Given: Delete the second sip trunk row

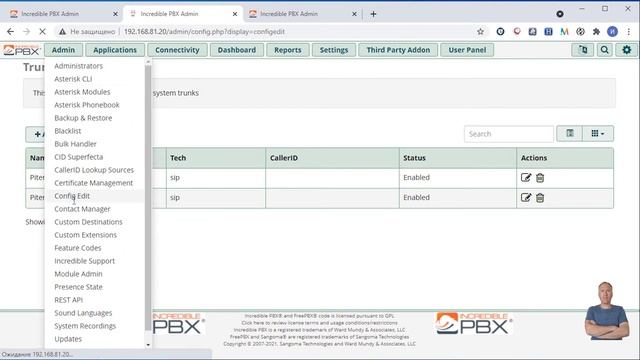Looking at the screenshot, I should point(540,198).
